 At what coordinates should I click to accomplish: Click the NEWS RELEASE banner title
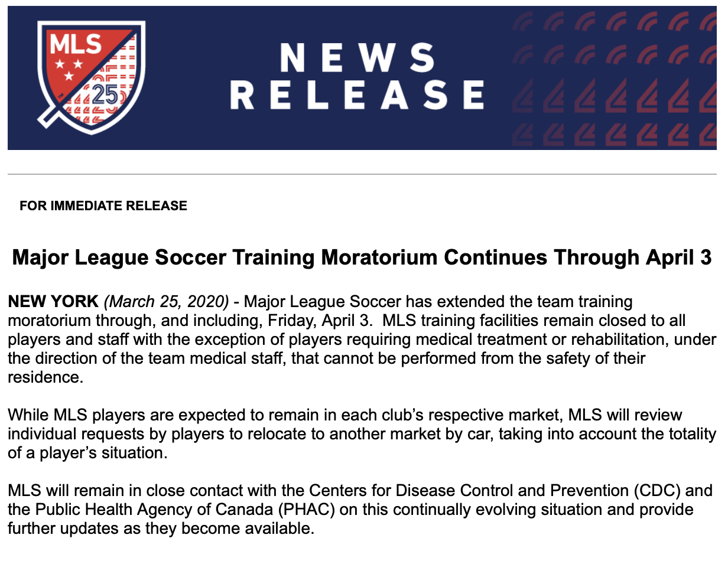[357, 78]
